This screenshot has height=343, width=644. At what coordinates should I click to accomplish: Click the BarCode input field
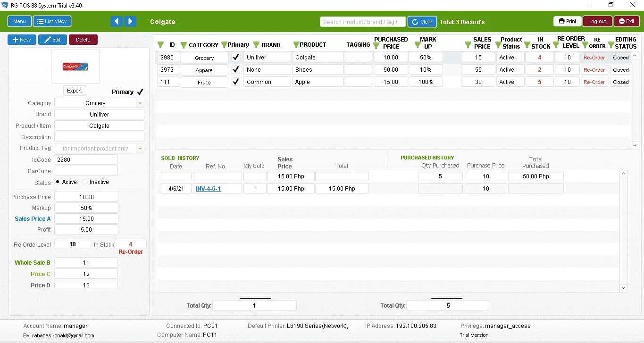(x=86, y=171)
